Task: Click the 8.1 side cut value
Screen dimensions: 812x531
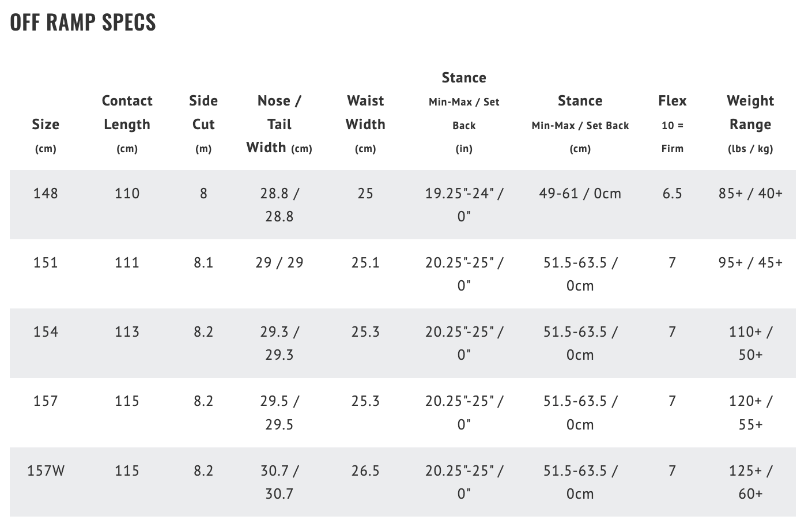Action: click(203, 262)
